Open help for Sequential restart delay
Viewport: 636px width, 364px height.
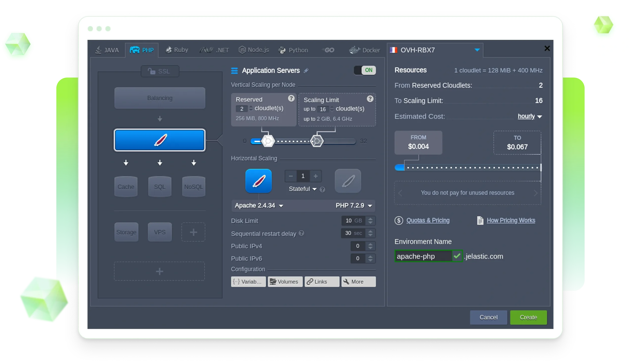302,233
